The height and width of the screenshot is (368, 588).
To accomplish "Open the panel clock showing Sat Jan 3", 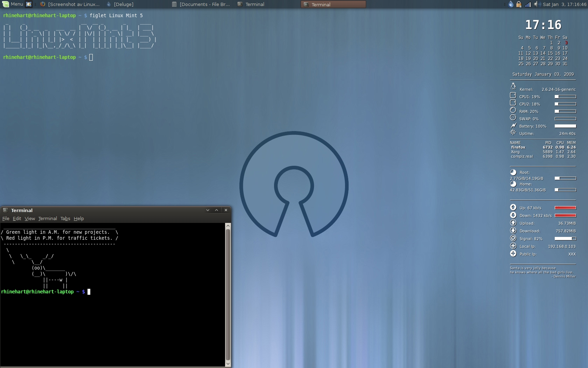I will [565, 4].
